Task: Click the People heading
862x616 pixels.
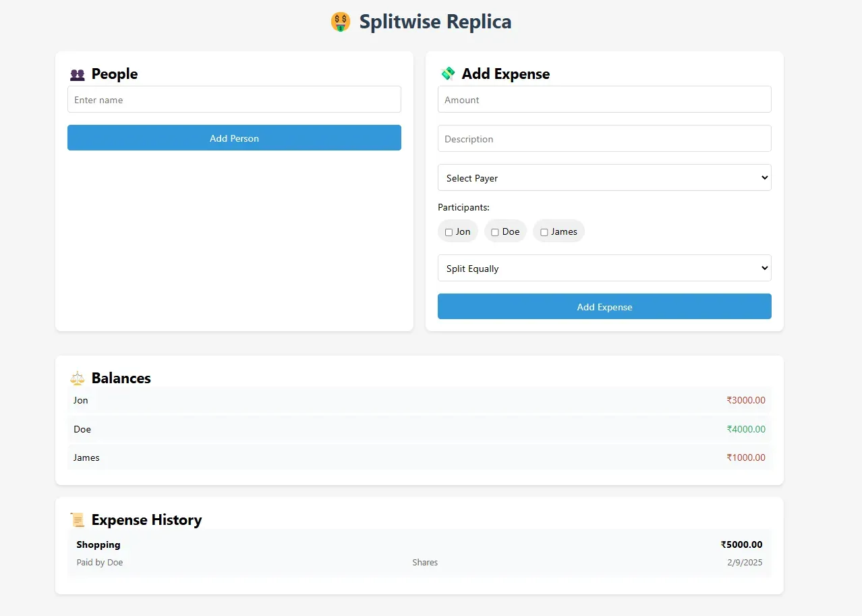Action: pos(115,74)
